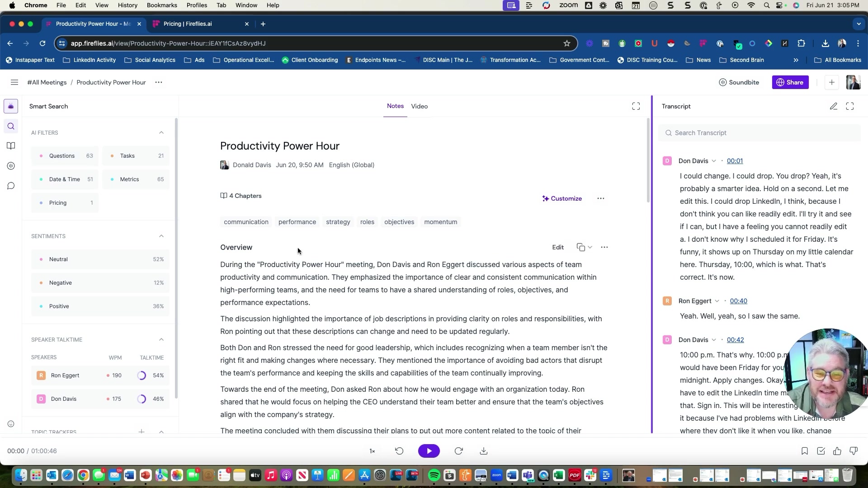This screenshot has width=868, height=488.
Task: Collapse the Sentiments section
Action: tap(161, 236)
